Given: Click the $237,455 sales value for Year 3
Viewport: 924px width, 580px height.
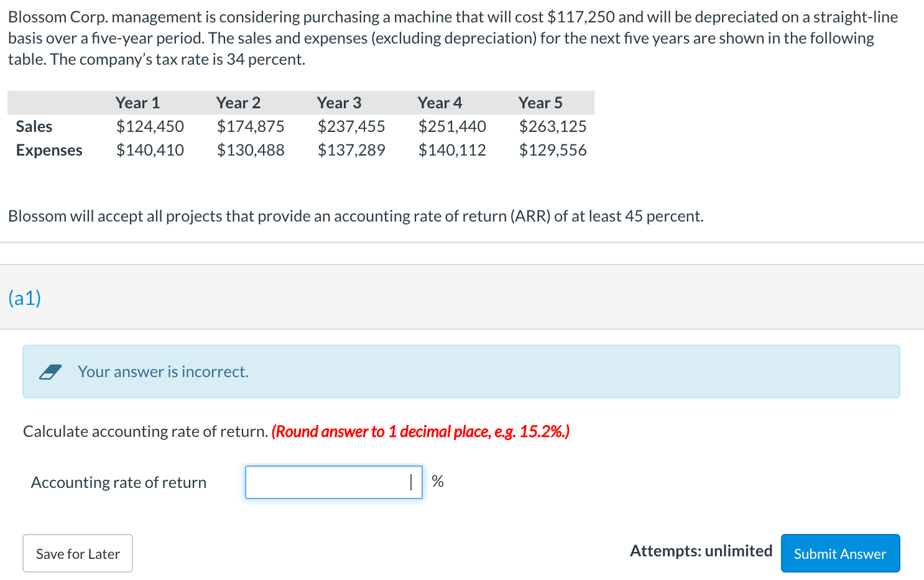Looking at the screenshot, I should (351, 126).
